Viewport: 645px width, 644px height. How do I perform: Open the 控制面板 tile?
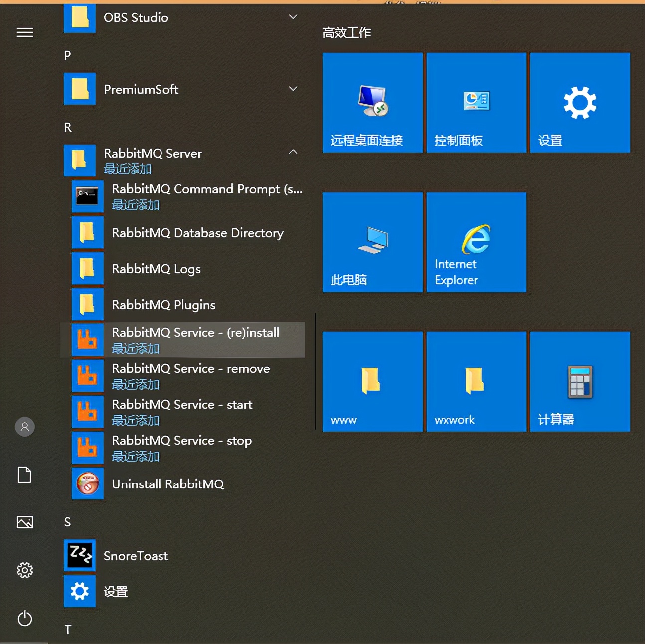tap(477, 103)
